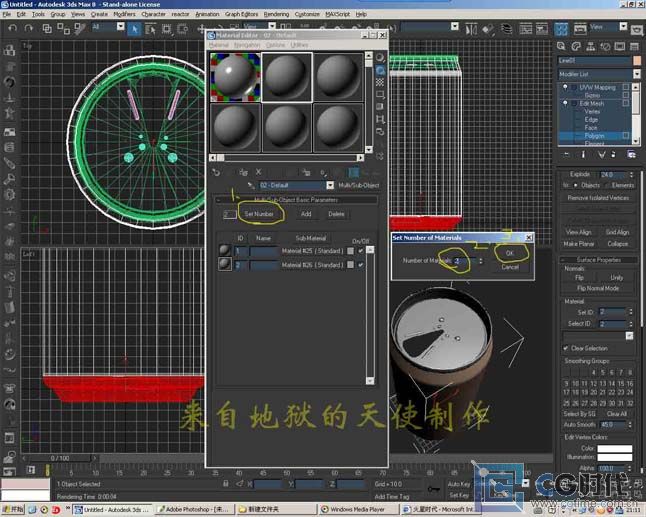Screen dimensions: 646x517
Task: Click OK in Set Number of Materials
Action: pos(510,253)
